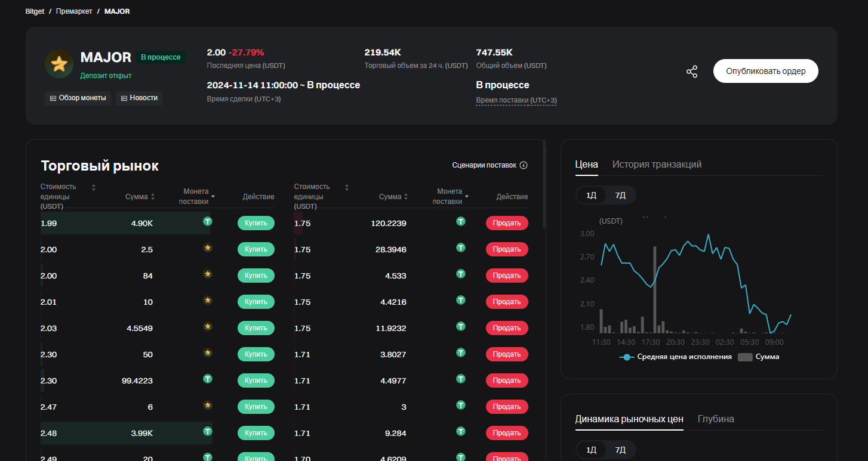Click Депозит открыт text
868x461 pixels.
[106, 76]
